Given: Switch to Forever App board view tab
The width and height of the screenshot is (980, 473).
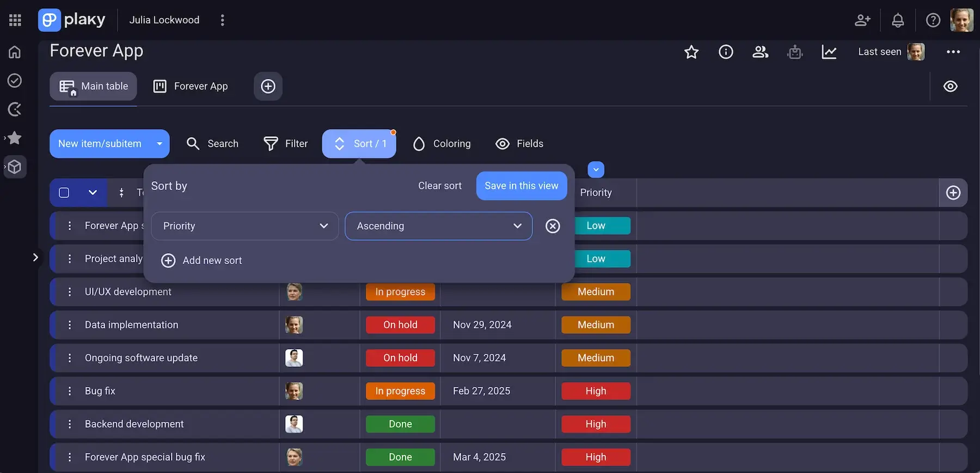Looking at the screenshot, I should click(191, 86).
